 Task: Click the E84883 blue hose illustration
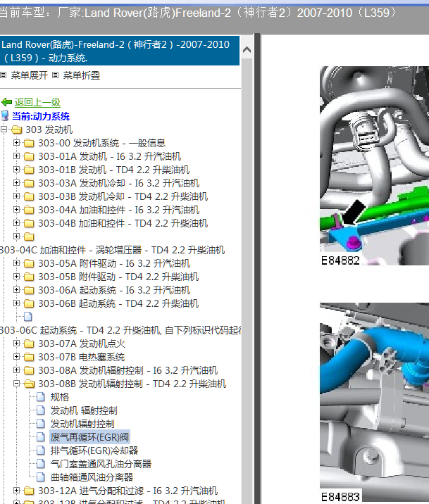(x=374, y=402)
